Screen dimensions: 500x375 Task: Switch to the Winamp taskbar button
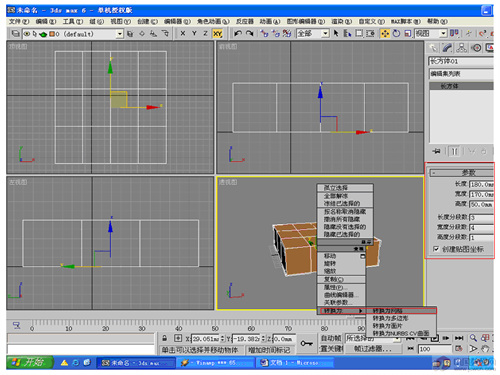click(216, 363)
